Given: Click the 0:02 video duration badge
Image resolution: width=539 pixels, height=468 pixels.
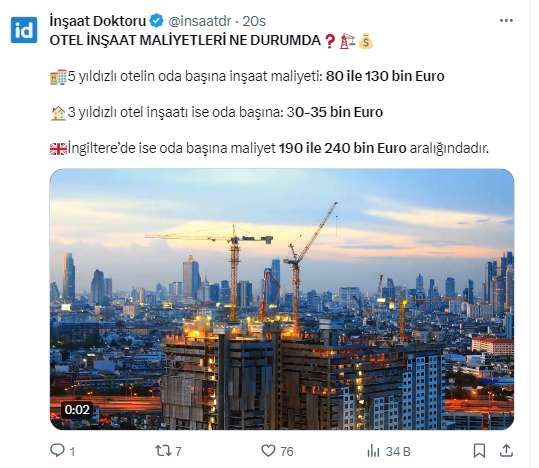Looking at the screenshot, I should click(77, 410).
